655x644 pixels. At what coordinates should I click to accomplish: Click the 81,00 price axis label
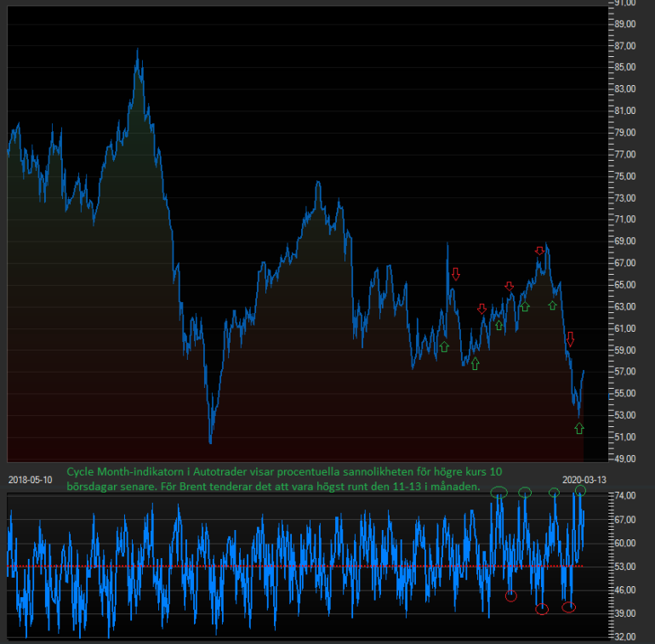tap(625, 111)
